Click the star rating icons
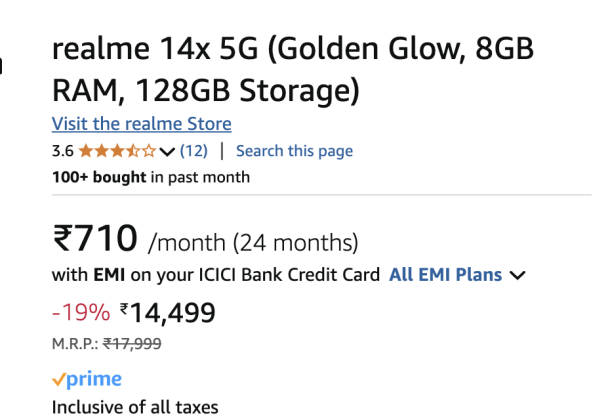610x420 pixels. pos(117,151)
